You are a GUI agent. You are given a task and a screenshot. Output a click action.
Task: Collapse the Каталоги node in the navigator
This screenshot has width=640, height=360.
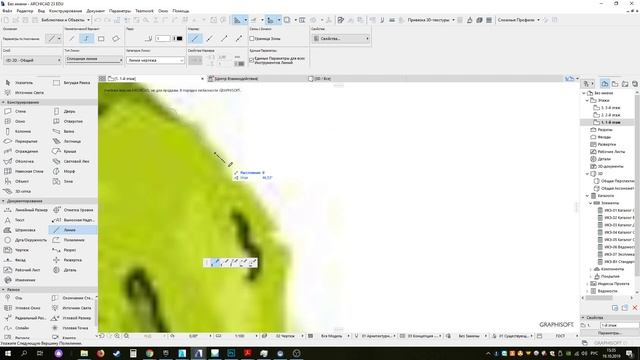coord(587,196)
